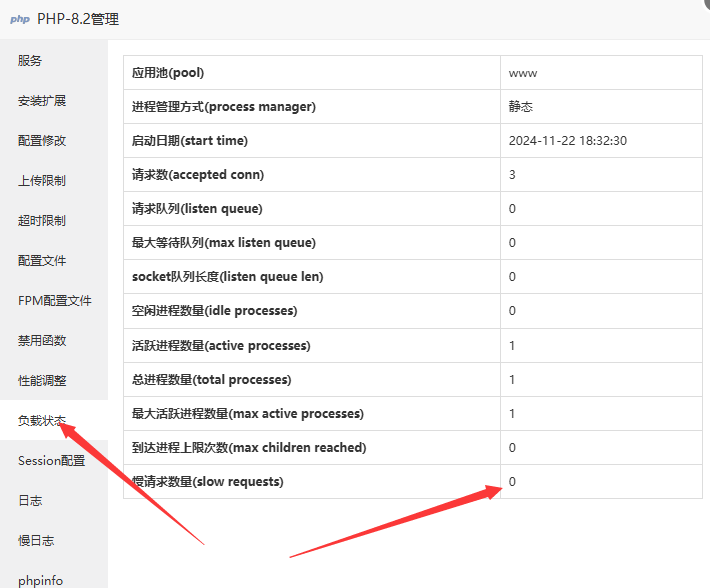The width and height of the screenshot is (710, 588).
Task: Click the max listen queue value 0
Action: 512,243
